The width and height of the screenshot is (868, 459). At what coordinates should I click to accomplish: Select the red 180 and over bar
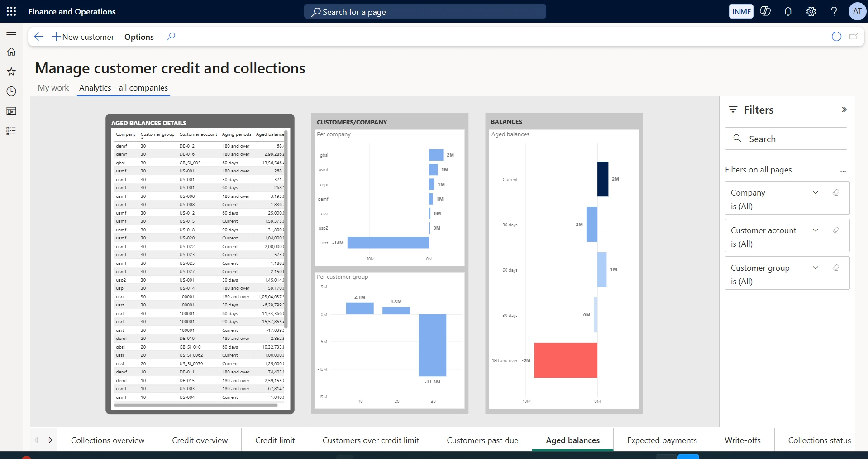566,360
